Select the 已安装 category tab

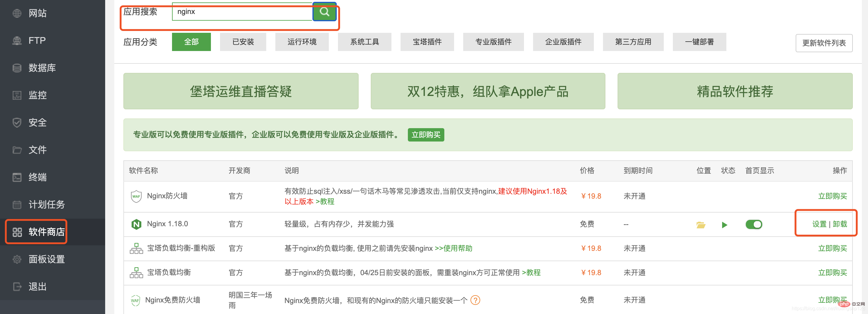point(243,42)
